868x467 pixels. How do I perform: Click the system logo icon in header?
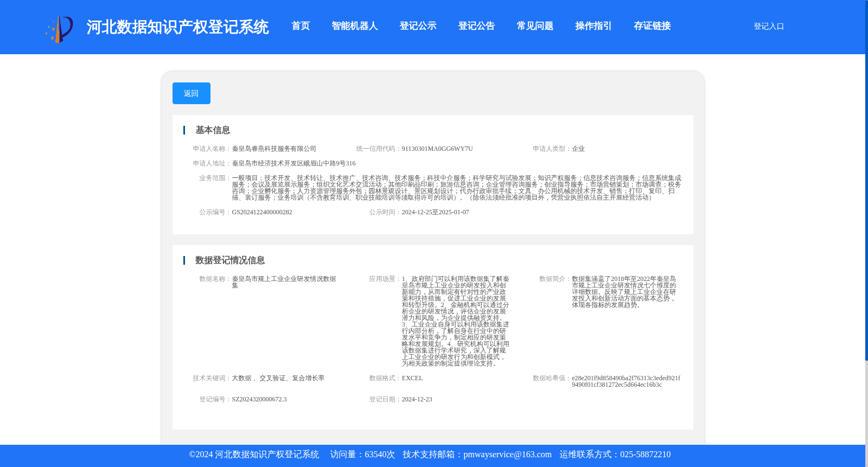pyautogui.click(x=59, y=28)
